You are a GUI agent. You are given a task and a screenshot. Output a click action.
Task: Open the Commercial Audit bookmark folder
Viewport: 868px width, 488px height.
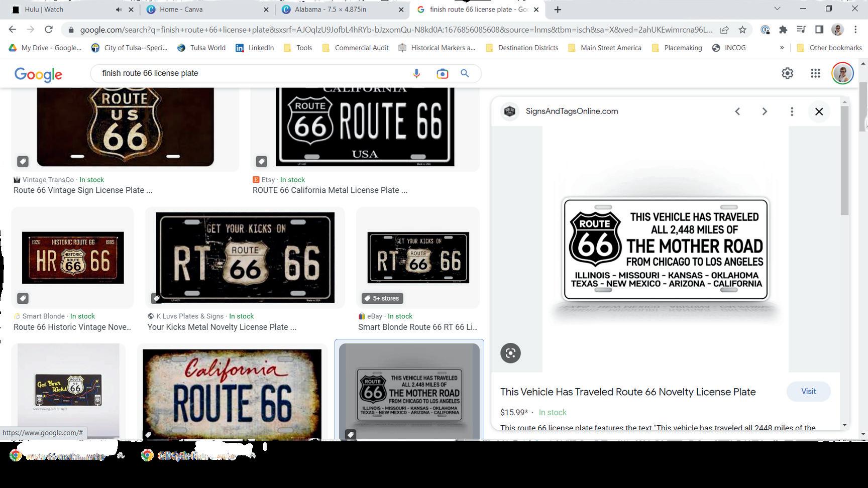[355, 48]
